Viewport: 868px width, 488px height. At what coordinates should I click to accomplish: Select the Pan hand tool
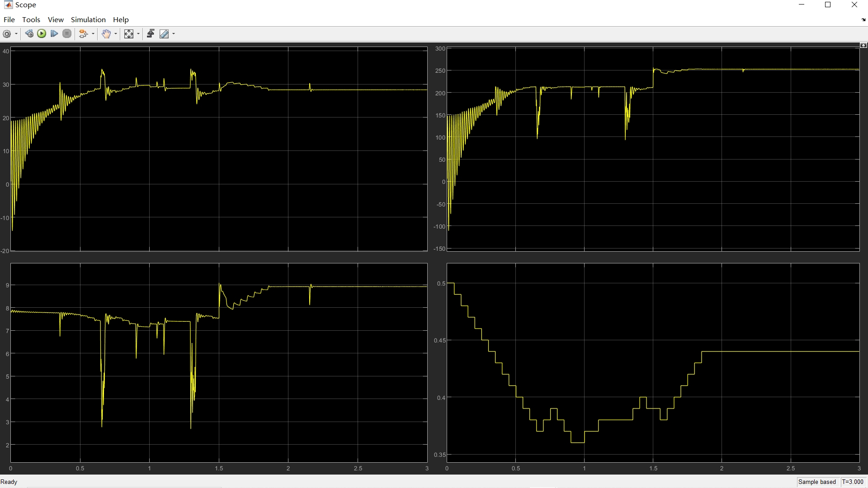pos(106,34)
